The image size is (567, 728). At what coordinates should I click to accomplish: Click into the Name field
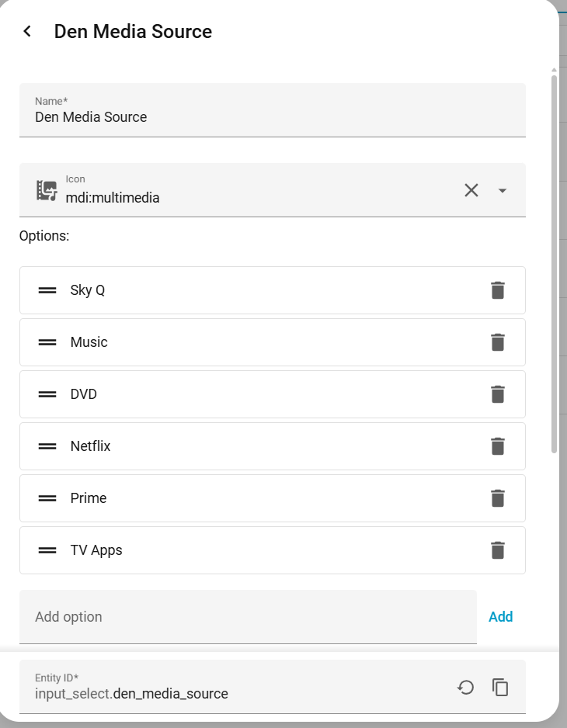click(x=272, y=117)
